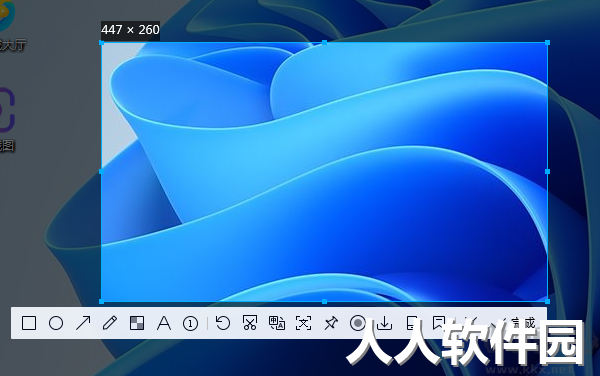Select the mosaic blur tool
The image size is (600, 376).
point(137,323)
